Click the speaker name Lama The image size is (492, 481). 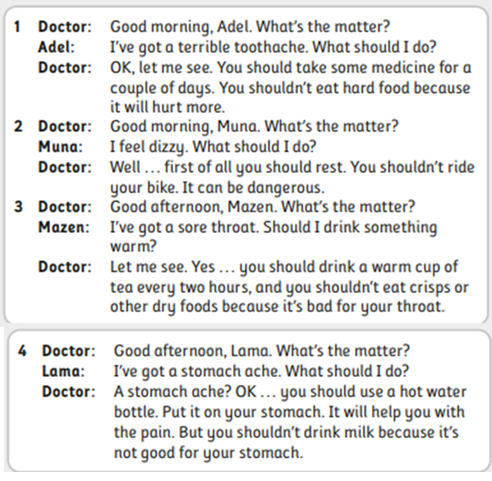coord(63,371)
